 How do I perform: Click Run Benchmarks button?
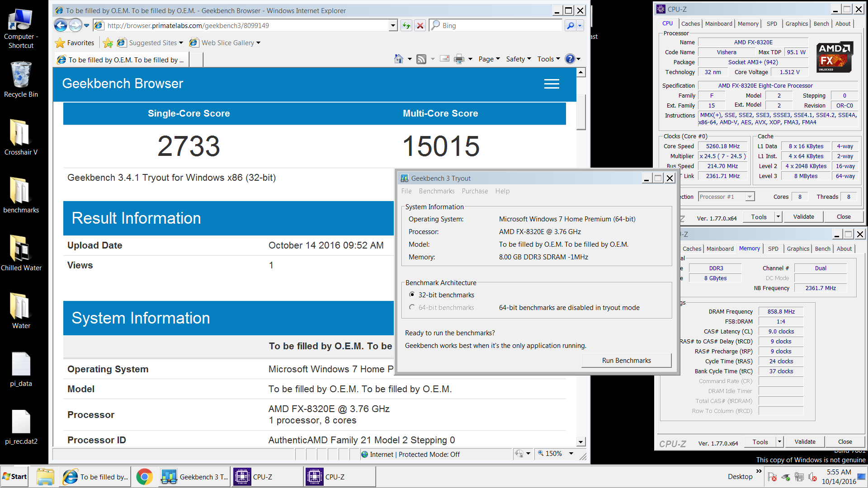click(626, 361)
